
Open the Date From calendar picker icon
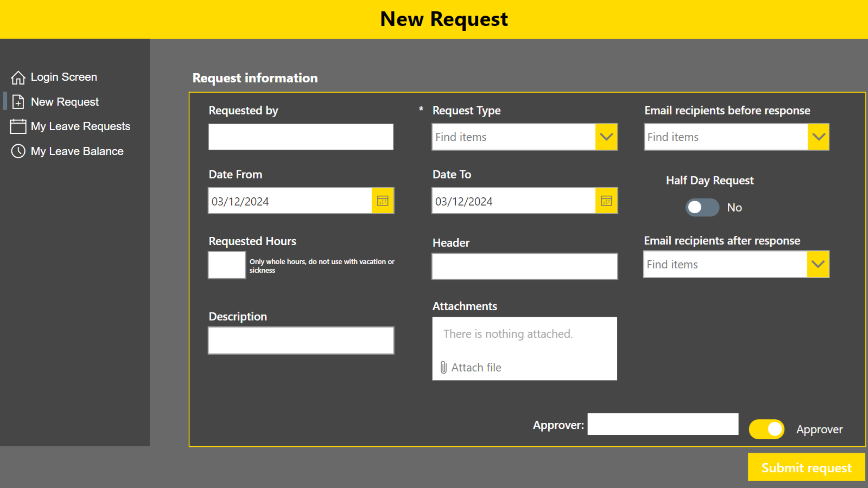tap(382, 201)
